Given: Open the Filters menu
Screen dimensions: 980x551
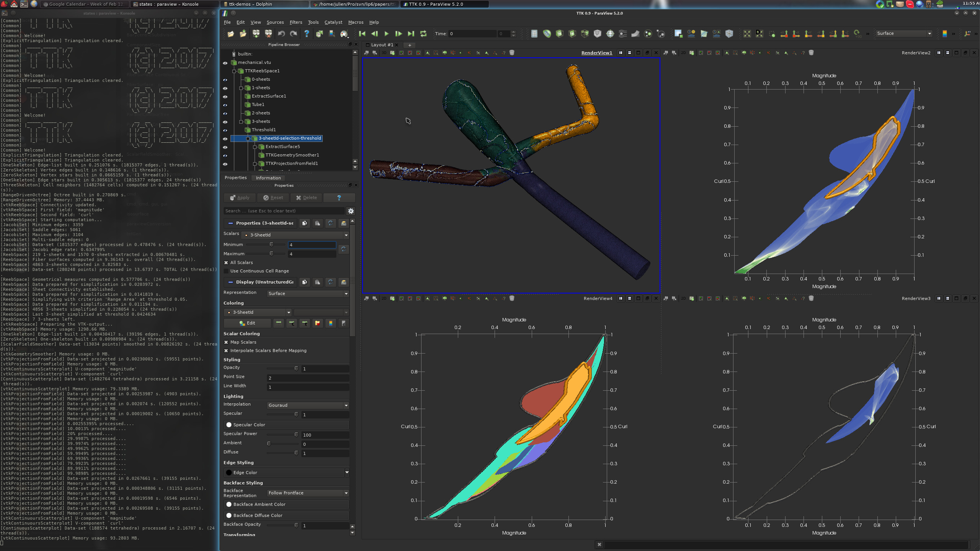Looking at the screenshot, I should coord(296,22).
